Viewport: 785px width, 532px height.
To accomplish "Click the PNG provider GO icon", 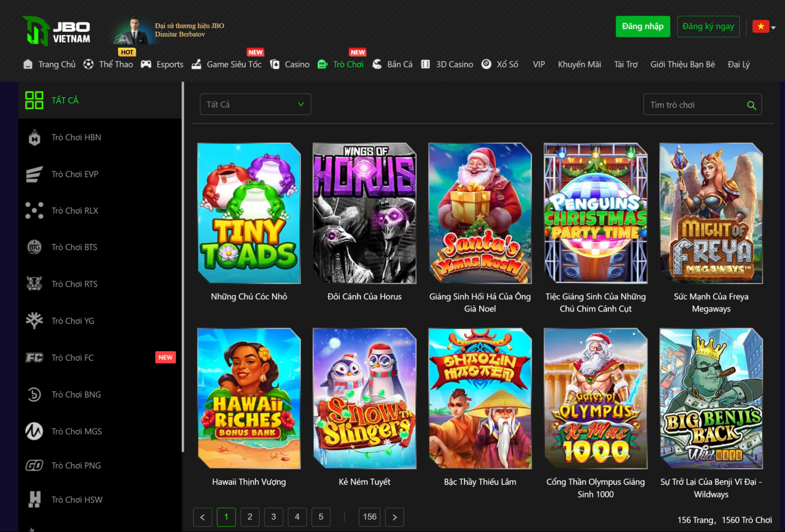I will point(34,465).
